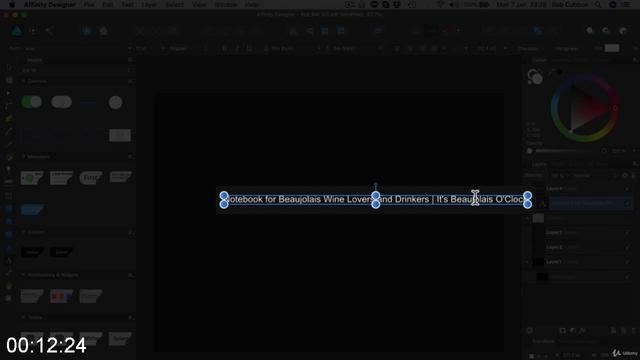Open the View menu

click(199, 4)
